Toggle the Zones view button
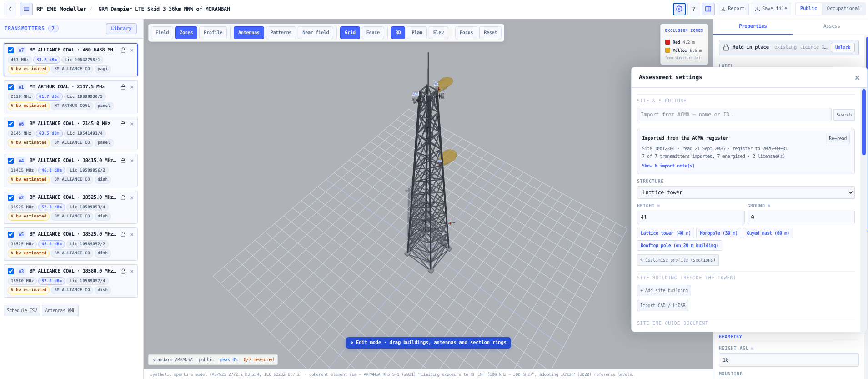Image resolution: width=868 pixels, height=379 pixels. pyautogui.click(x=186, y=33)
